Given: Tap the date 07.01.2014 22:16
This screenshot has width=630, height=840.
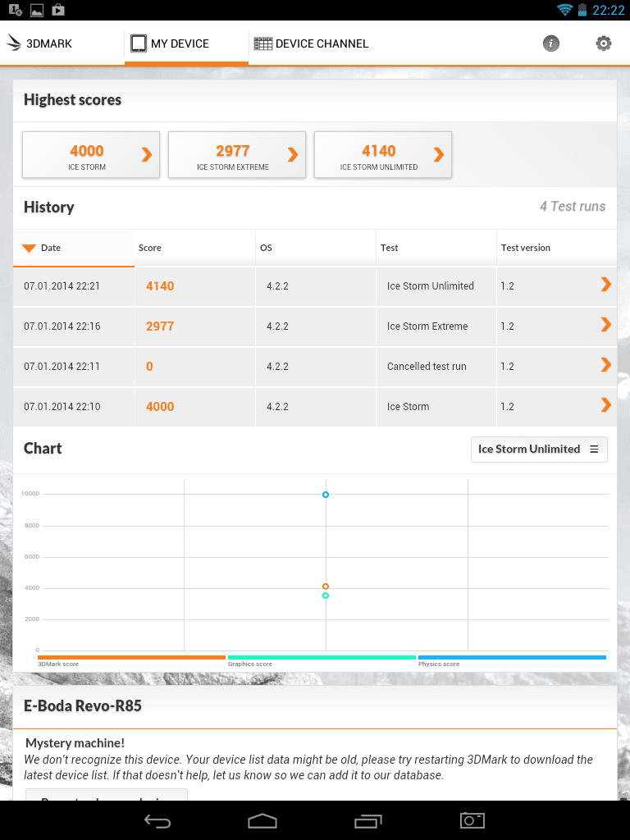Looking at the screenshot, I should 62,326.
